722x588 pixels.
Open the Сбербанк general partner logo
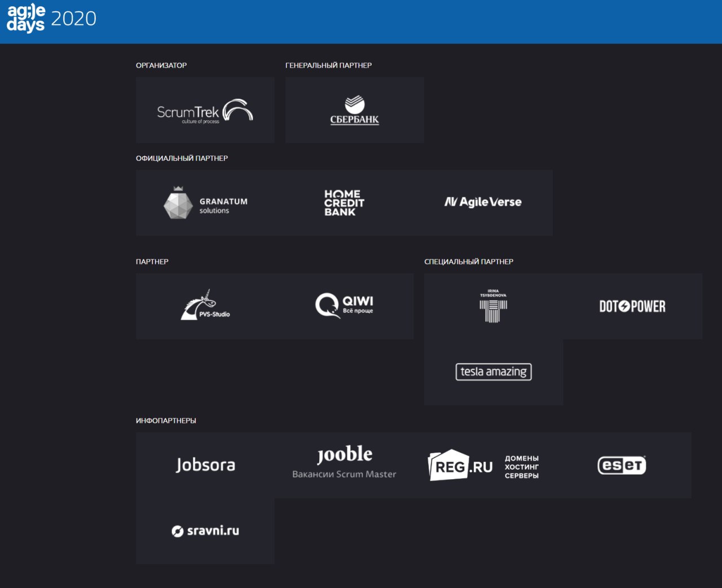click(354, 110)
